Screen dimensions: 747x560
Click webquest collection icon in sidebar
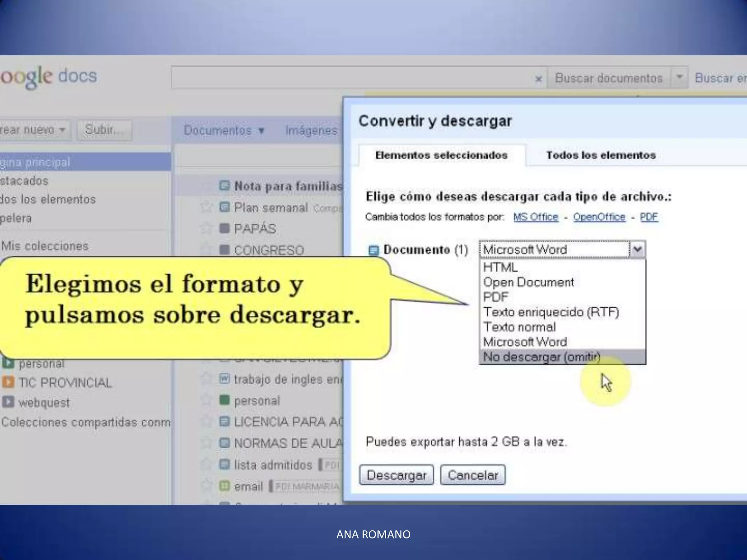(8, 402)
